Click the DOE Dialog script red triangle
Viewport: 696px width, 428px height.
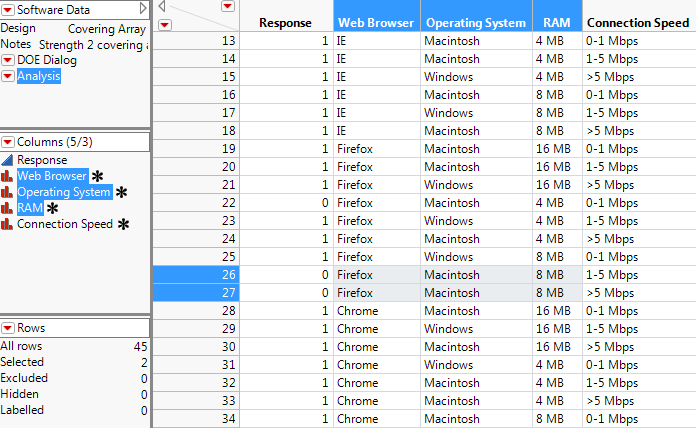(8, 60)
